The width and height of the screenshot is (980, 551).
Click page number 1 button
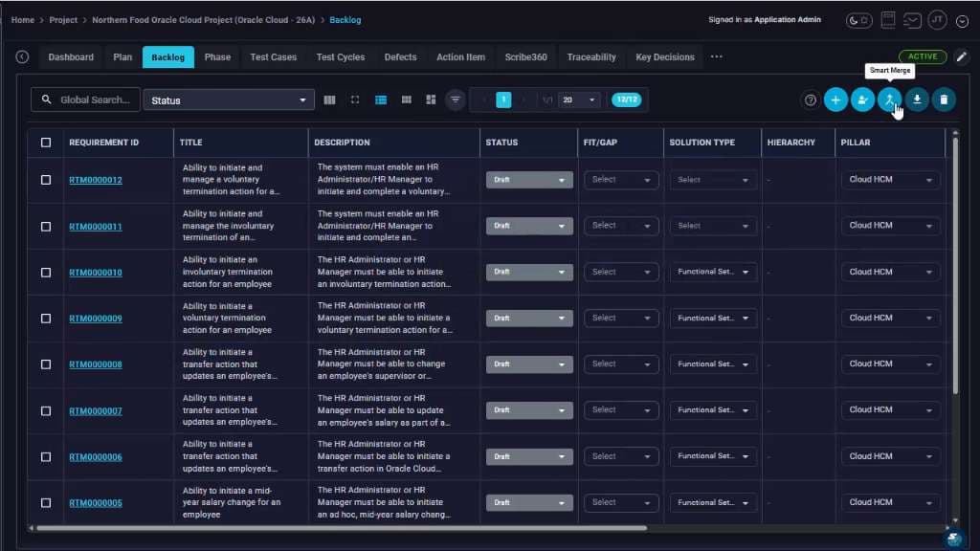click(x=503, y=99)
